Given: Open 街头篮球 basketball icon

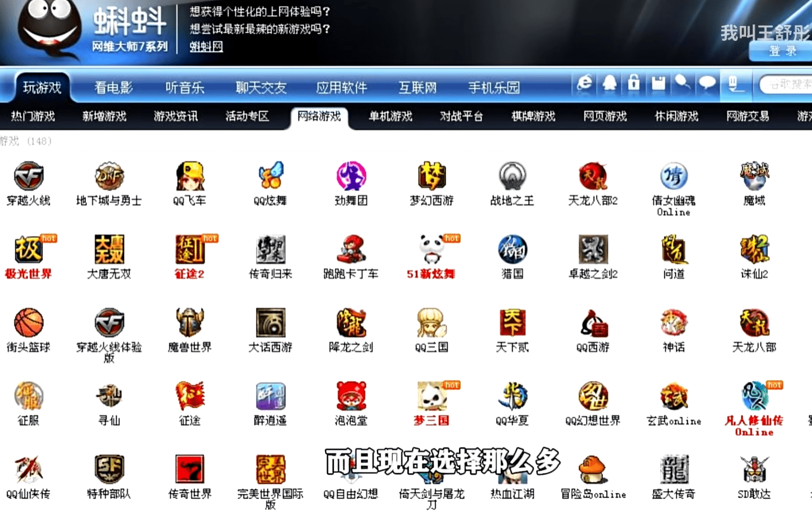Looking at the screenshot, I should pos(28,322).
